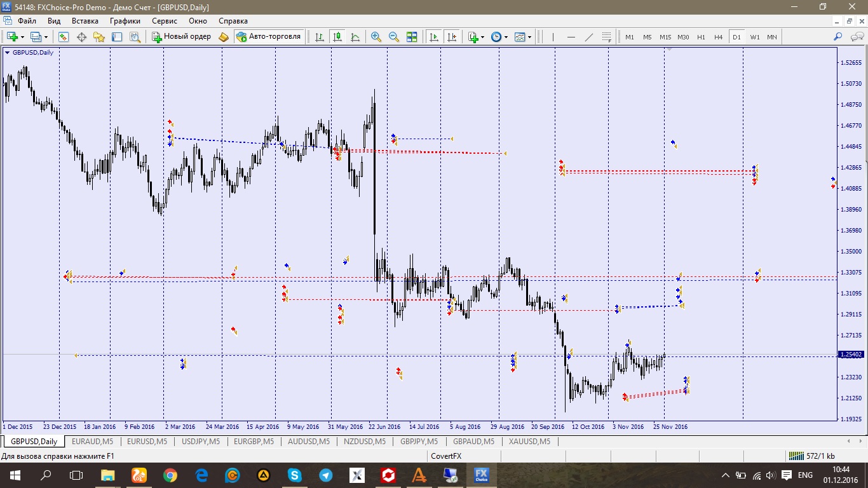Tile the chart windows
The width and height of the screenshot is (868, 488).
click(412, 37)
